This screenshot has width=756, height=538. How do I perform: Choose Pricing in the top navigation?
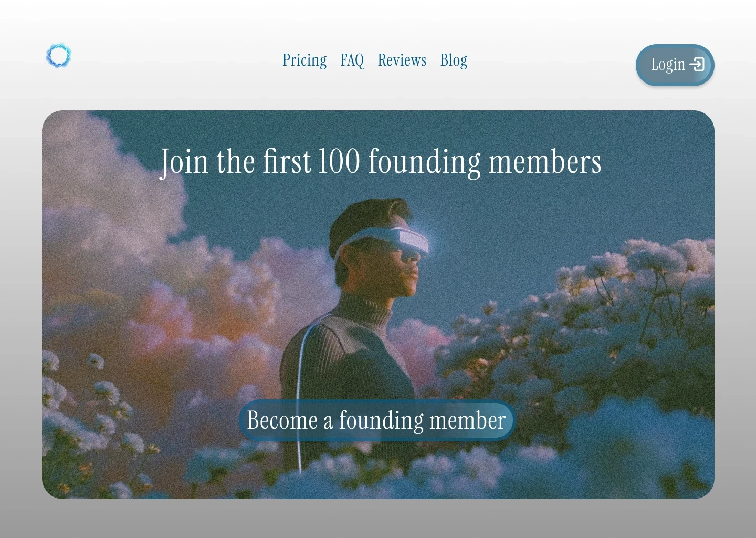point(304,60)
